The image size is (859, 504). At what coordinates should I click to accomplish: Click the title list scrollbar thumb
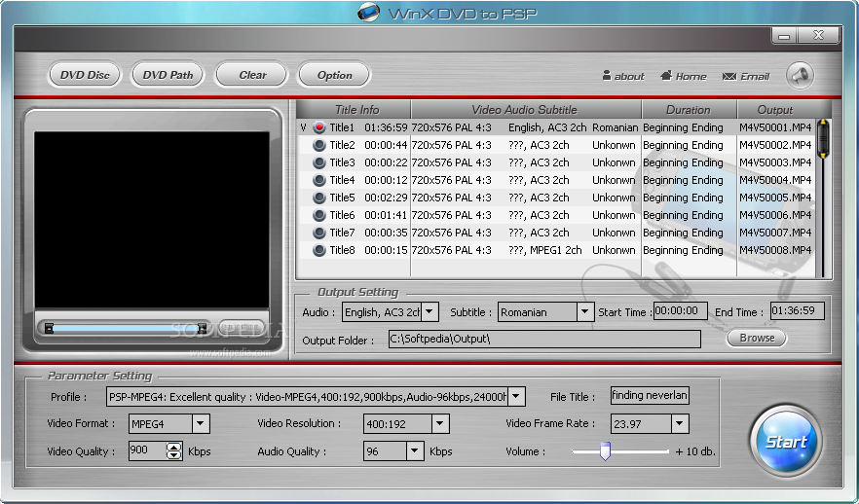click(x=822, y=139)
